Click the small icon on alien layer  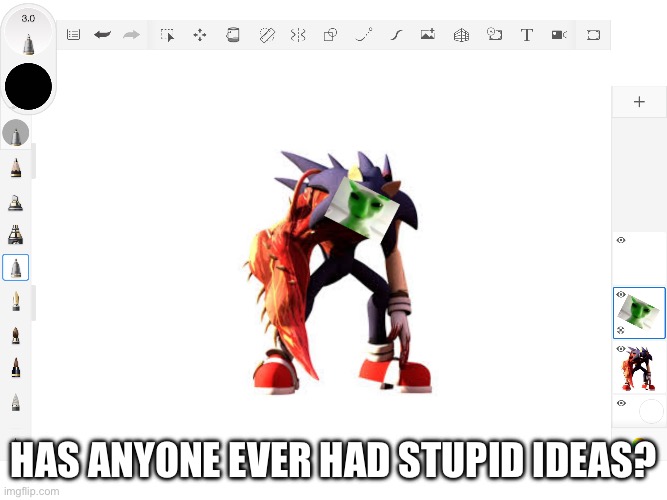click(x=621, y=330)
